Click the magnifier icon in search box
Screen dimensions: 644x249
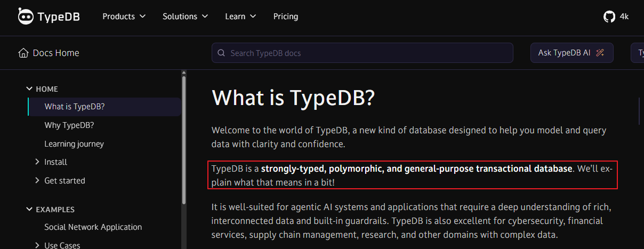click(x=222, y=53)
